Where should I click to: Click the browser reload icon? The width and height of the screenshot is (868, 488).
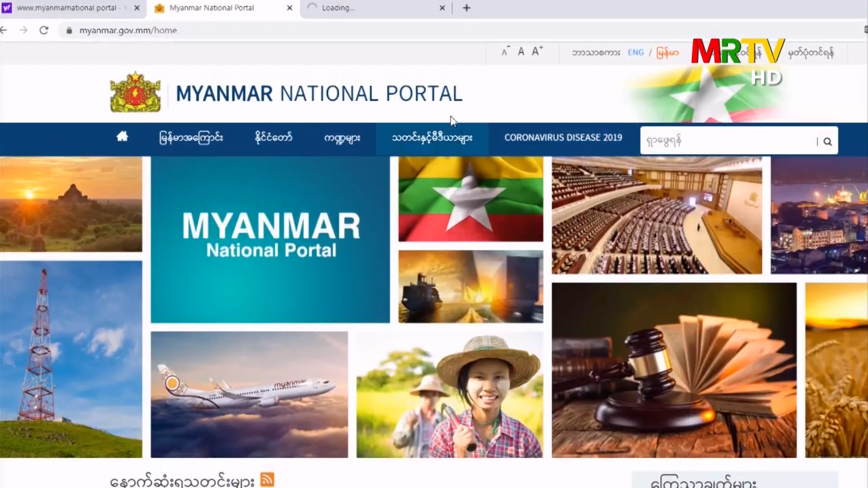[43, 30]
